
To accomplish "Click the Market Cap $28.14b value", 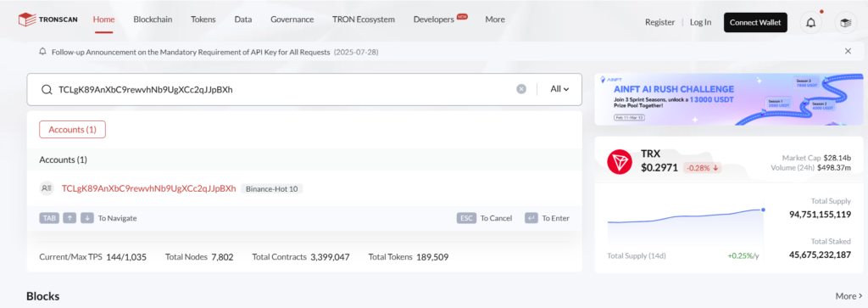I will point(837,158).
